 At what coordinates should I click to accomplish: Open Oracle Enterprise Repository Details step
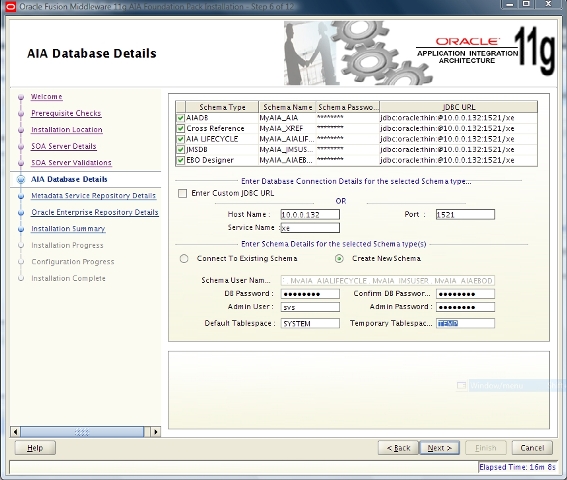(95, 212)
